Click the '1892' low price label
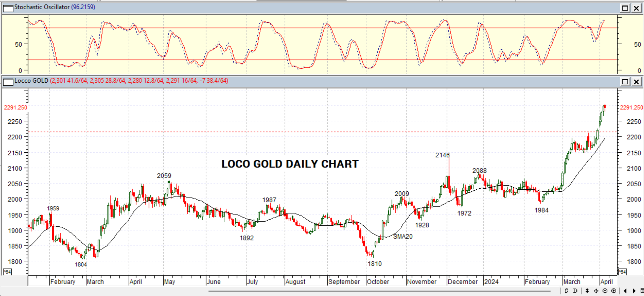The image size is (644, 296). (247, 238)
